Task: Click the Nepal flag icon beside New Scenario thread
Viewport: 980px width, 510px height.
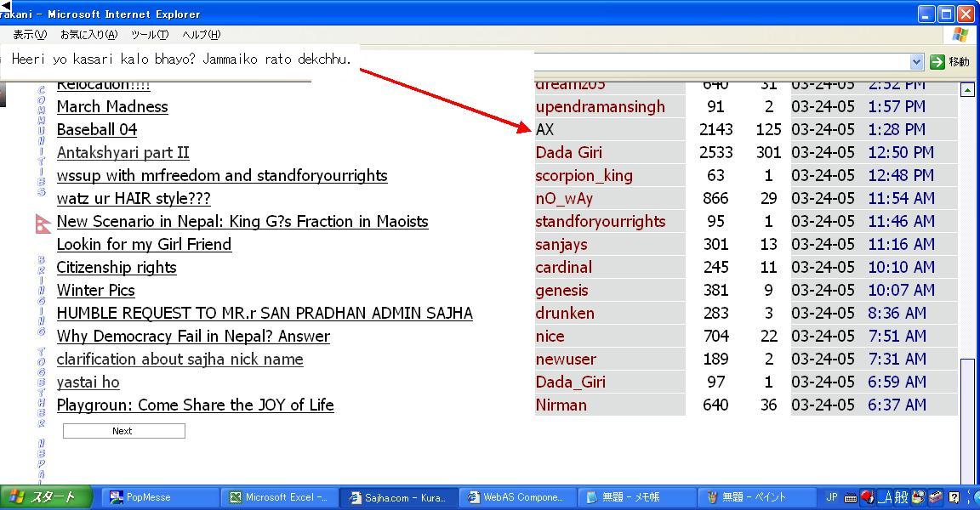Action: click(43, 223)
